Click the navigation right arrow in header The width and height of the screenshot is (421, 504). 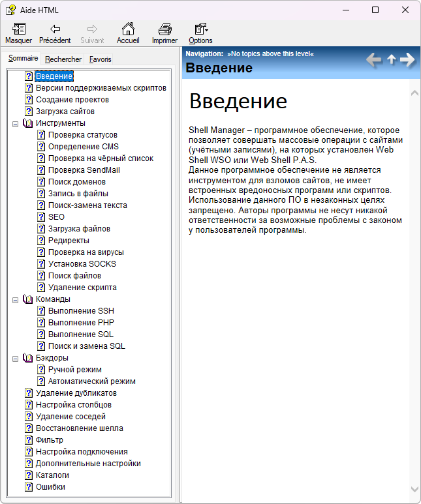[x=408, y=60]
